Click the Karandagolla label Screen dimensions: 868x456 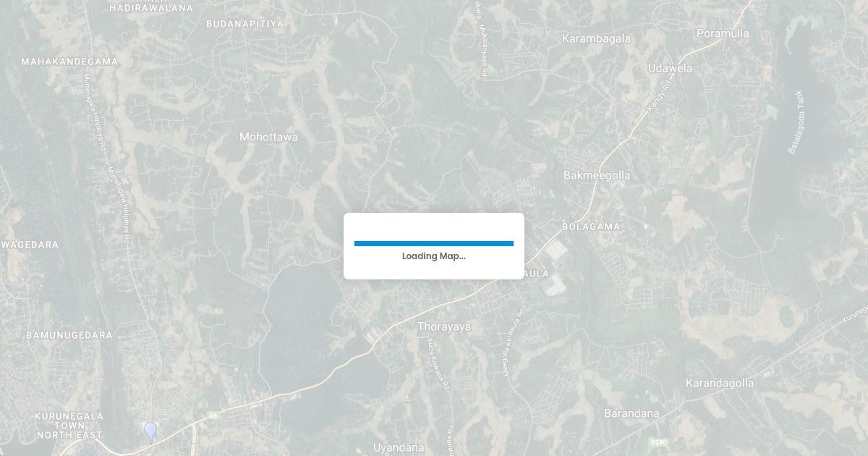(720, 383)
